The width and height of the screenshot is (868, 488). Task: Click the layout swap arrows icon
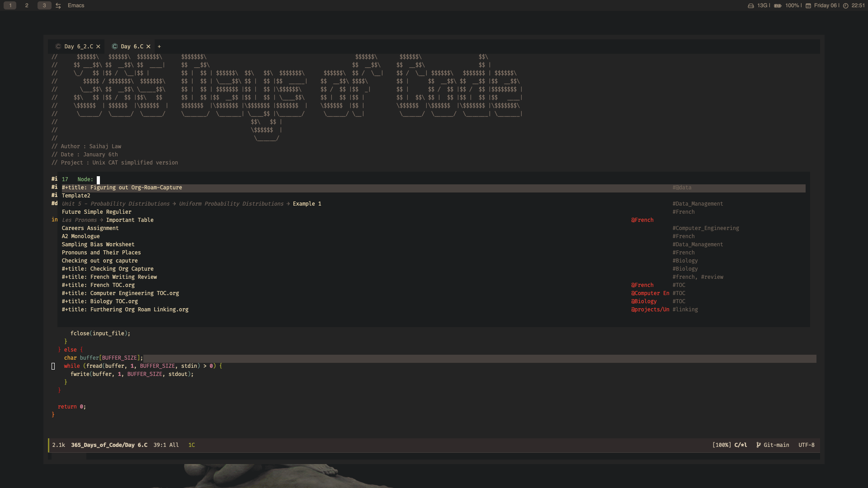coord(58,6)
